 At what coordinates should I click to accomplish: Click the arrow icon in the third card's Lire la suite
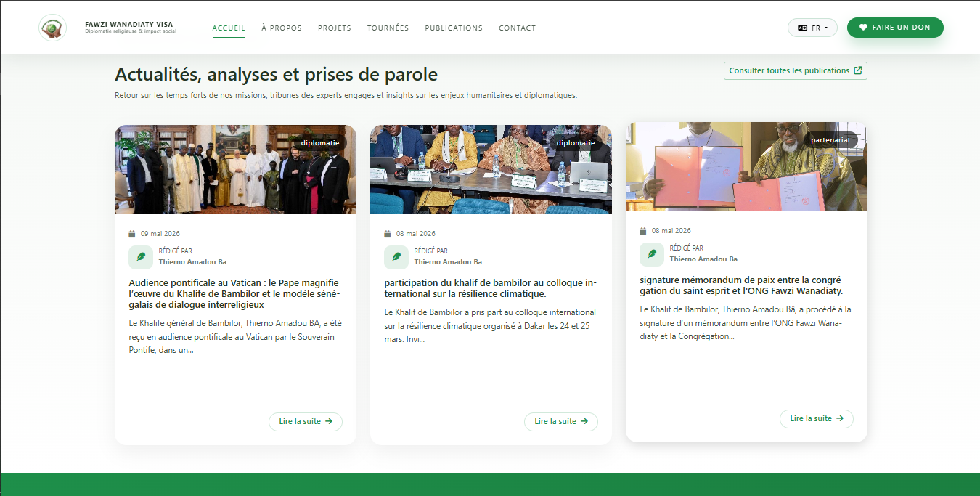click(x=840, y=418)
